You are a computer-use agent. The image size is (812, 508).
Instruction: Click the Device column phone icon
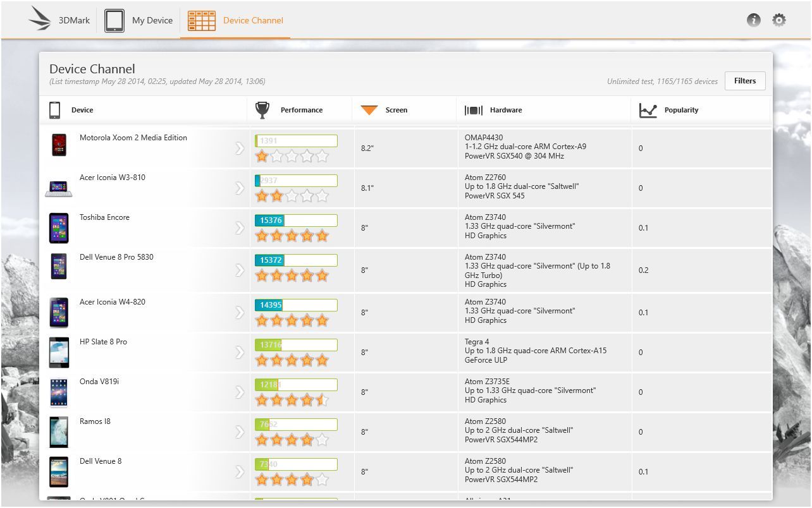(x=55, y=110)
